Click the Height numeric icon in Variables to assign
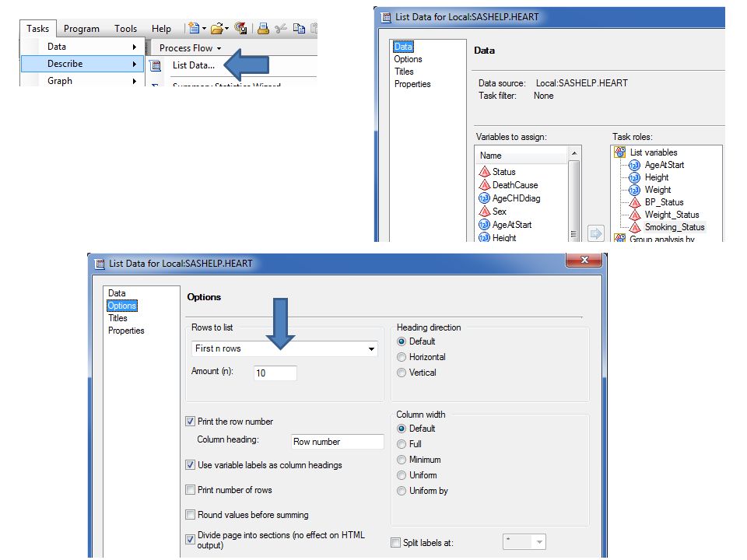 [485, 237]
